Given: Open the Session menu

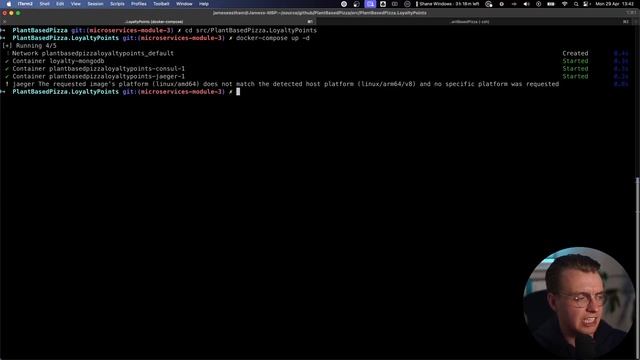Looking at the screenshot, I should (96, 4).
